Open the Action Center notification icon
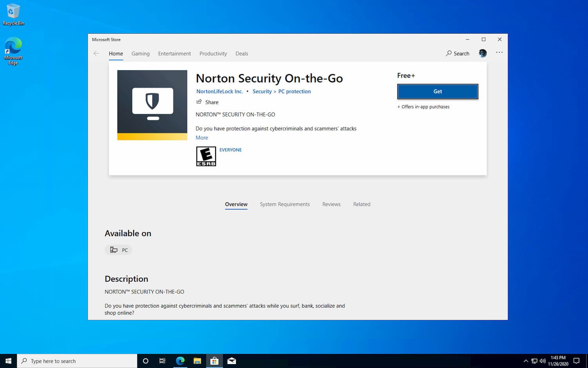The height and width of the screenshot is (368, 588). pyautogui.click(x=576, y=361)
